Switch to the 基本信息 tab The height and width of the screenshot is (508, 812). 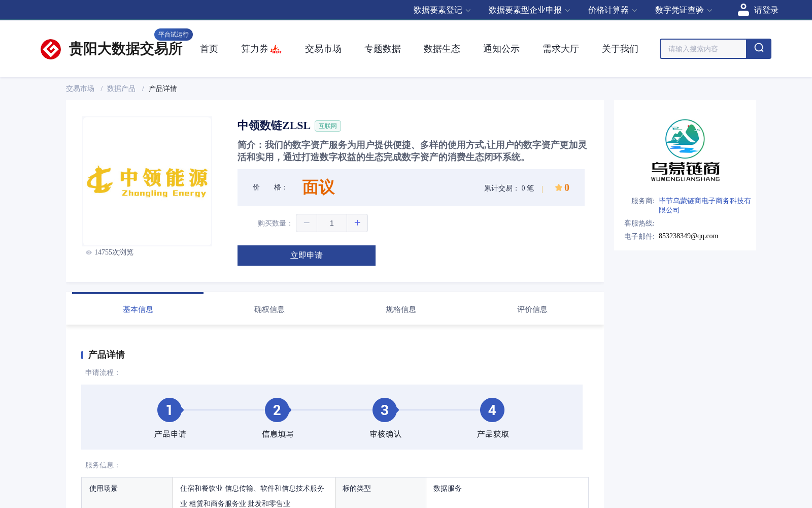click(x=138, y=309)
